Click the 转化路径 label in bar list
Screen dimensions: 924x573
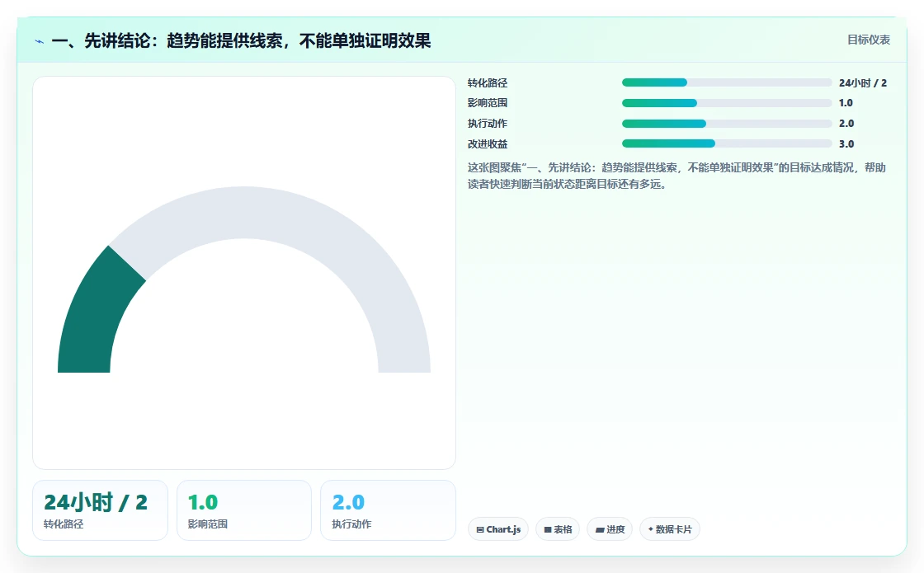[488, 83]
